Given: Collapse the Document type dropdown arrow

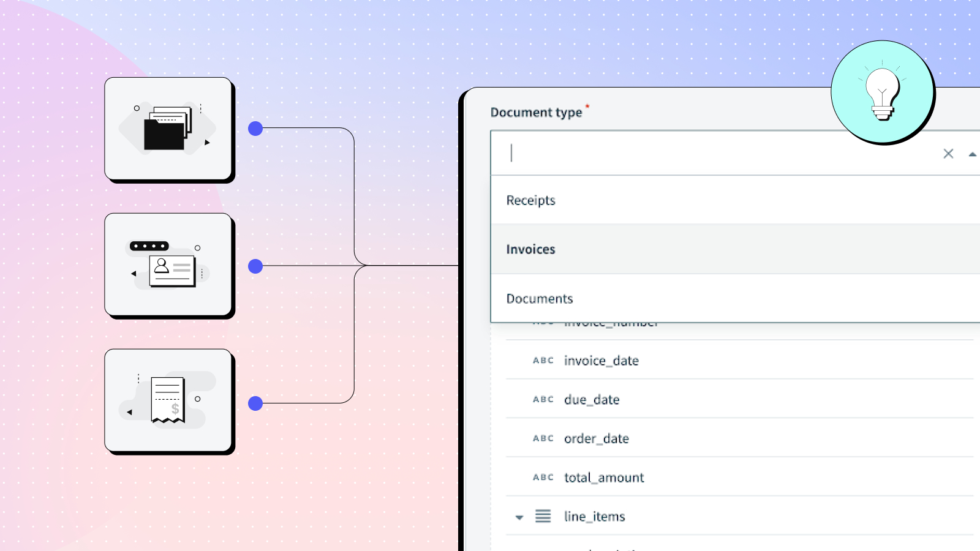Looking at the screenshot, I should tap(972, 154).
